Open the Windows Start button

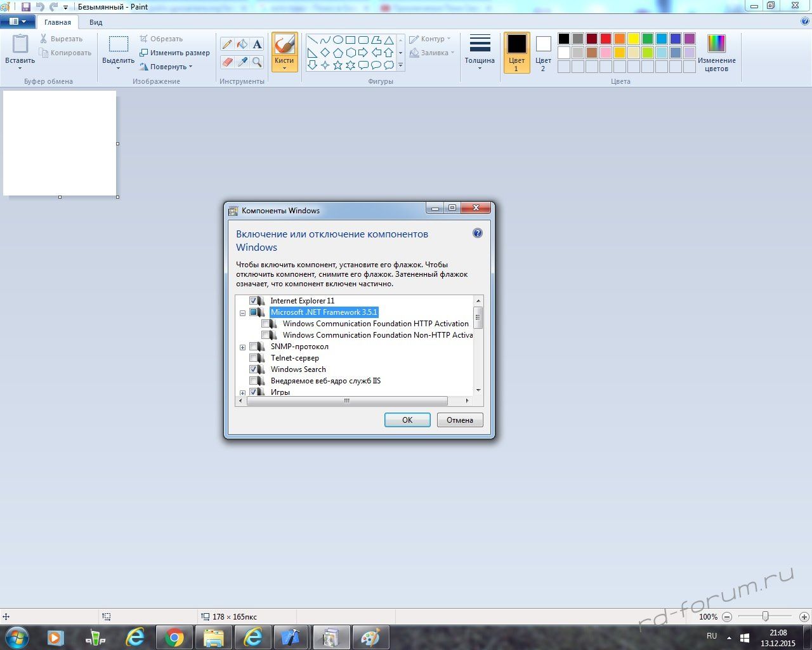click(16, 637)
